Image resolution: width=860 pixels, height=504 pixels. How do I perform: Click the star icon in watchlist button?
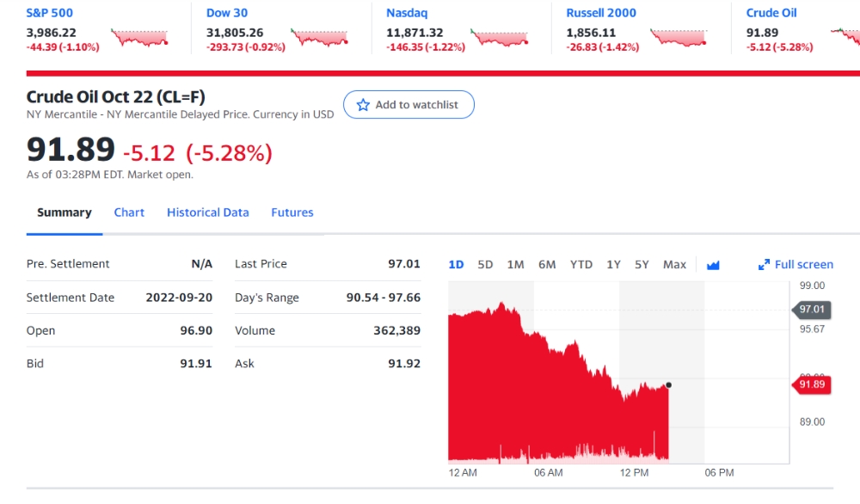click(x=363, y=105)
